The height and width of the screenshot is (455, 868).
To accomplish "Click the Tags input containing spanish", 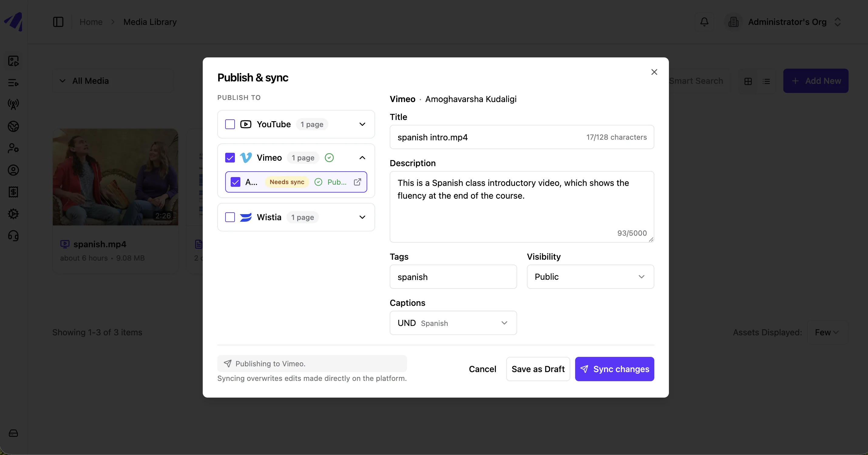I will 453,277.
